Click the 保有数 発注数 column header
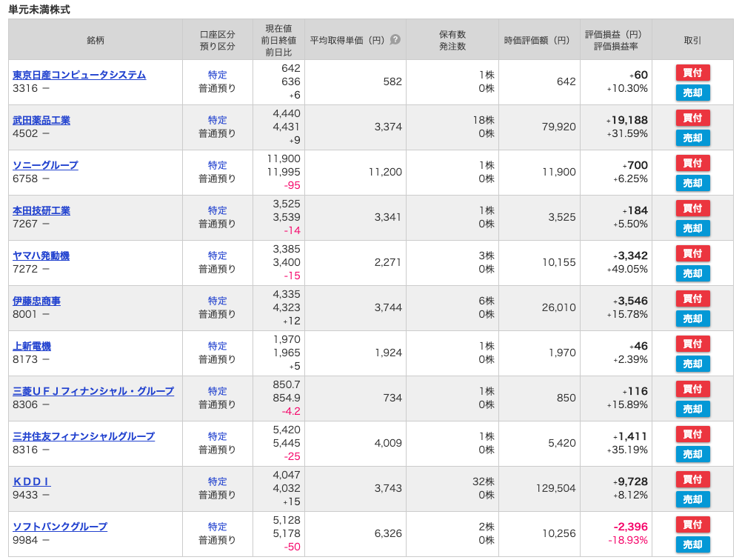Screen dimensions: 742x560 [x=452, y=40]
